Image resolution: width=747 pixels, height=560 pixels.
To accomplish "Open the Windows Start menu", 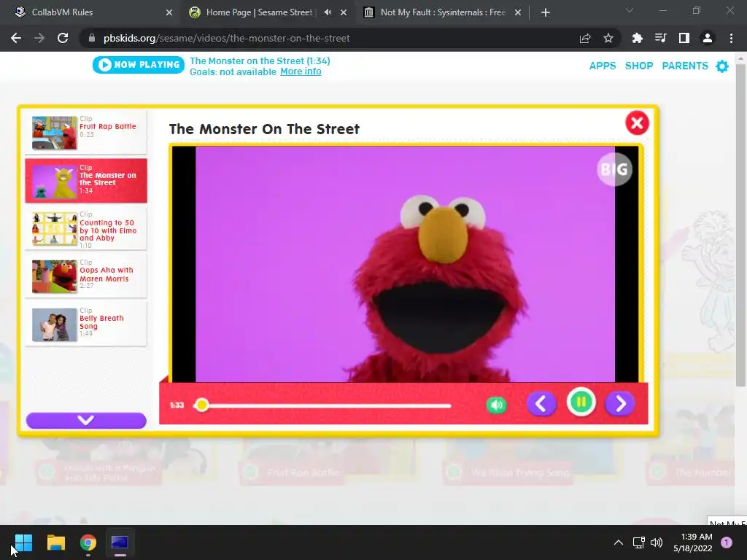I will click(23, 542).
